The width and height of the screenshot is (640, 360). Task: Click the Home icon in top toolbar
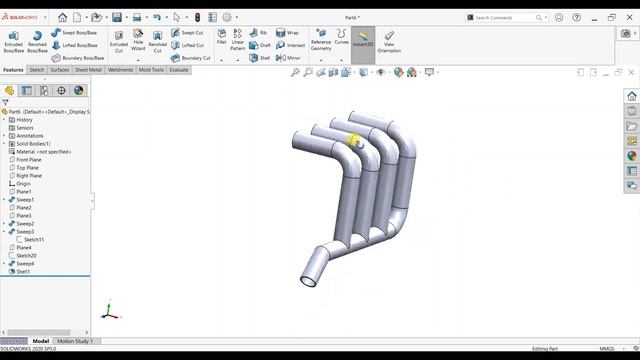tap(62, 17)
